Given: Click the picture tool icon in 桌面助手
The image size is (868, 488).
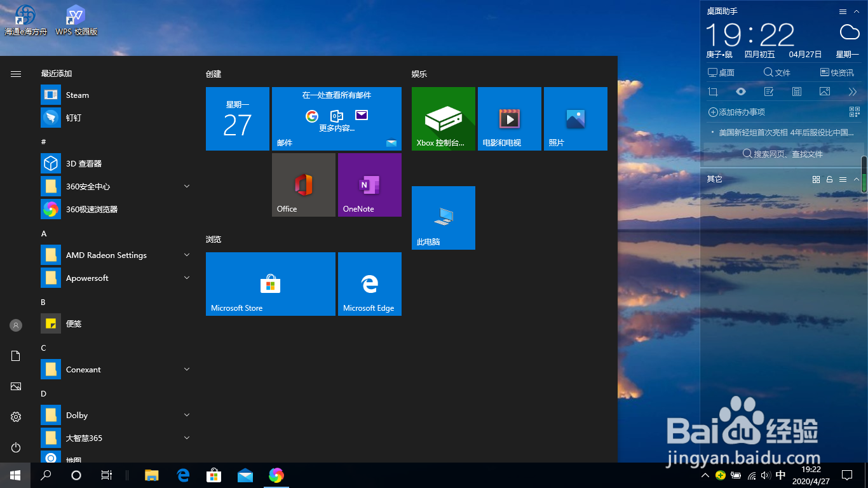Looking at the screenshot, I should 824,91.
